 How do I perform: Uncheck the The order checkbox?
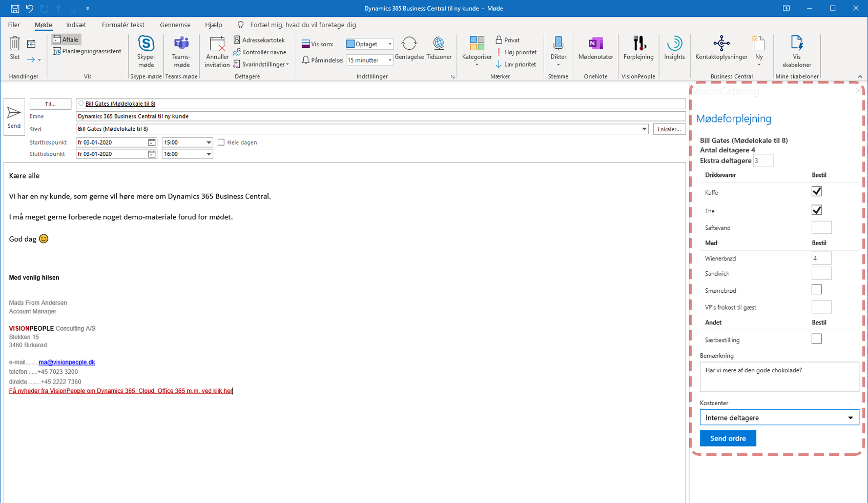pos(817,210)
